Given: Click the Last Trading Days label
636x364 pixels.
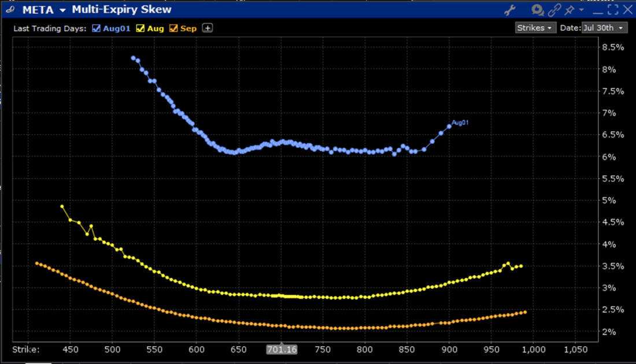Looking at the screenshot, I should (50, 28).
